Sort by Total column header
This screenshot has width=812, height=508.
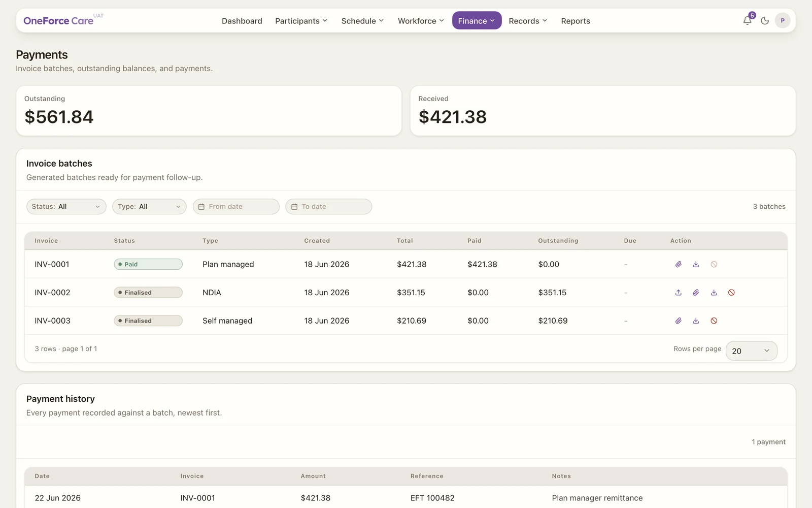(405, 241)
